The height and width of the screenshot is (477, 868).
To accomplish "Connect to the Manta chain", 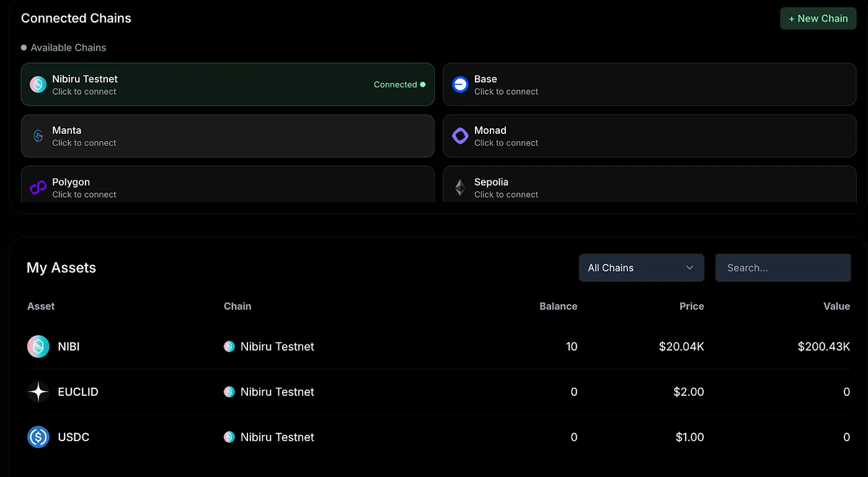I will point(228,136).
